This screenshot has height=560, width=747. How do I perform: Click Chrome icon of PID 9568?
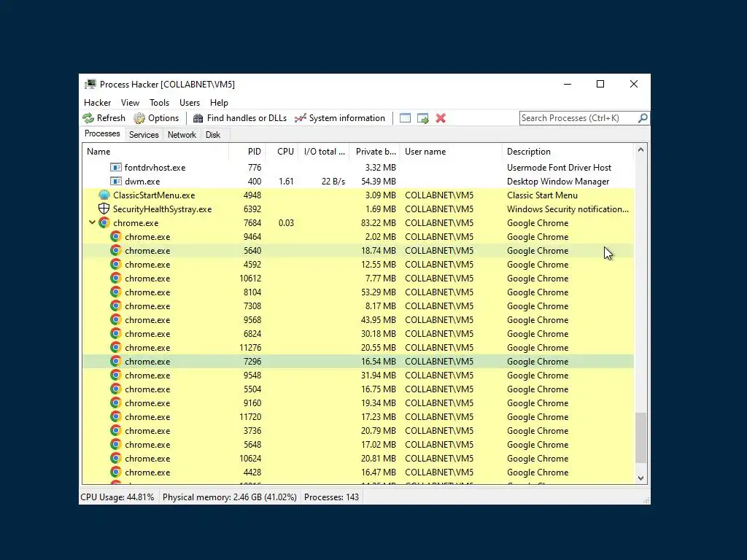click(x=116, y=319)
